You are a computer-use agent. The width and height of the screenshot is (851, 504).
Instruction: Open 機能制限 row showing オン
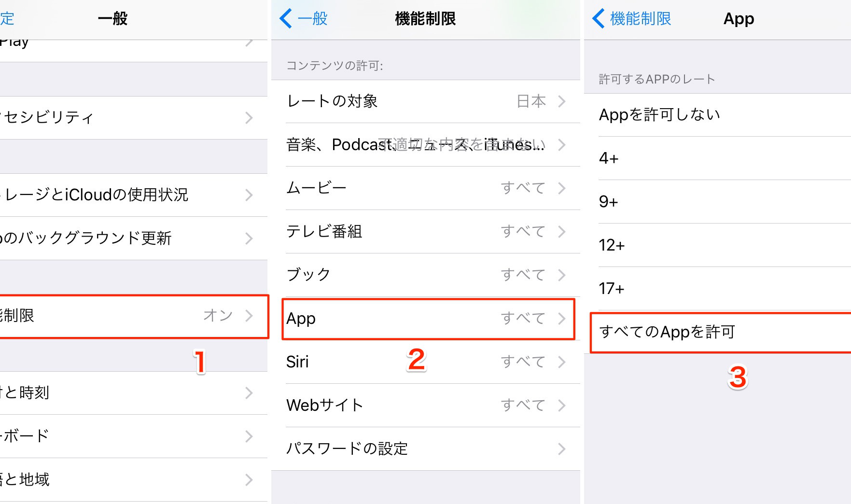tap(134, 316)
